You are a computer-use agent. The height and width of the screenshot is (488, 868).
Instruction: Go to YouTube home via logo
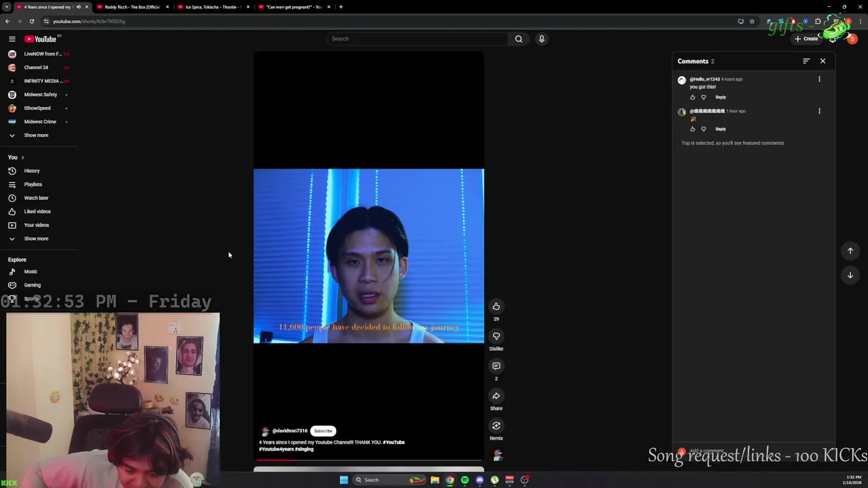click(x=41, y=39)
